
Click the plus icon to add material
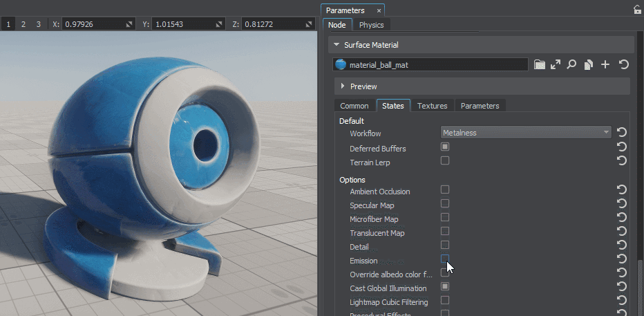(605, 64)
